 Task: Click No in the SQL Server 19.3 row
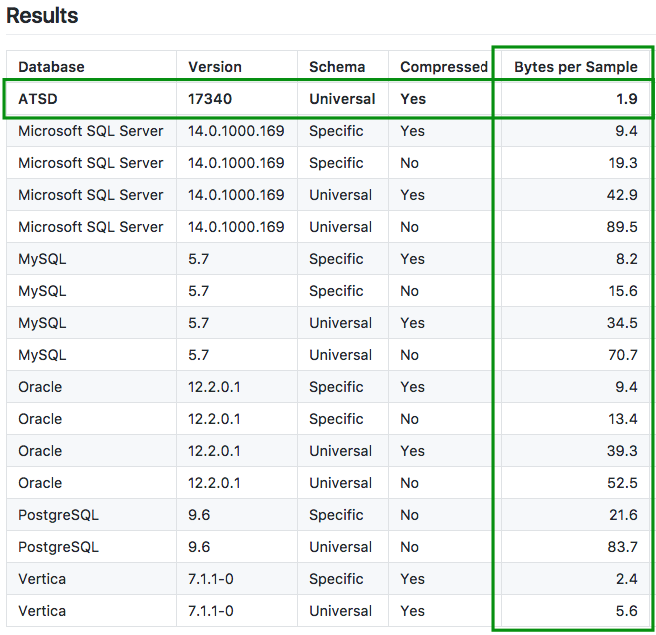click(x=409, y=163)
